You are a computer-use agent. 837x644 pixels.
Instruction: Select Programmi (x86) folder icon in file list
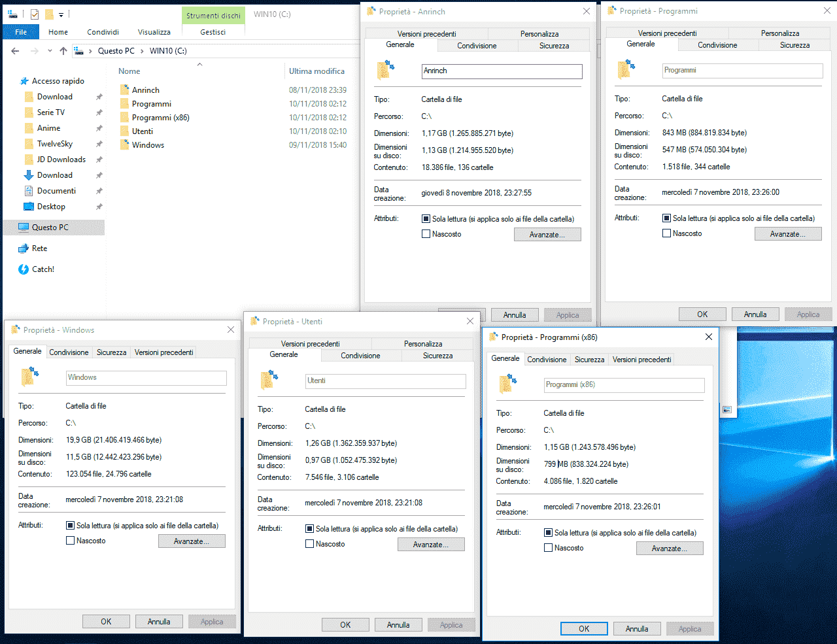pyautogui.click(x=124, y=117)
